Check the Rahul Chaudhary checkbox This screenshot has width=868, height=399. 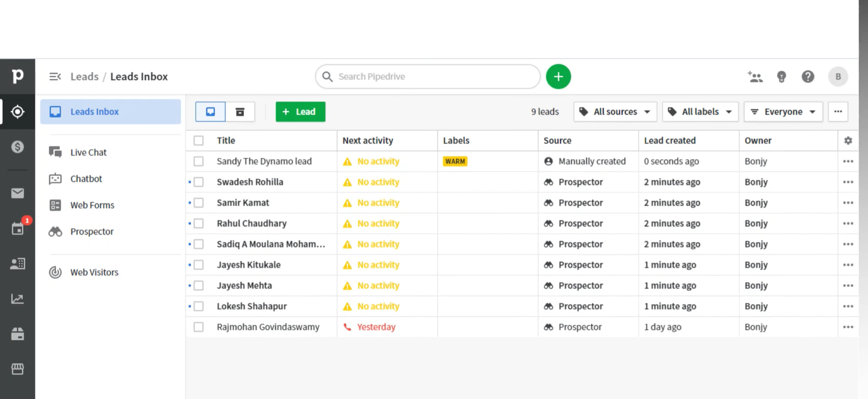click(x=199, y=223)
